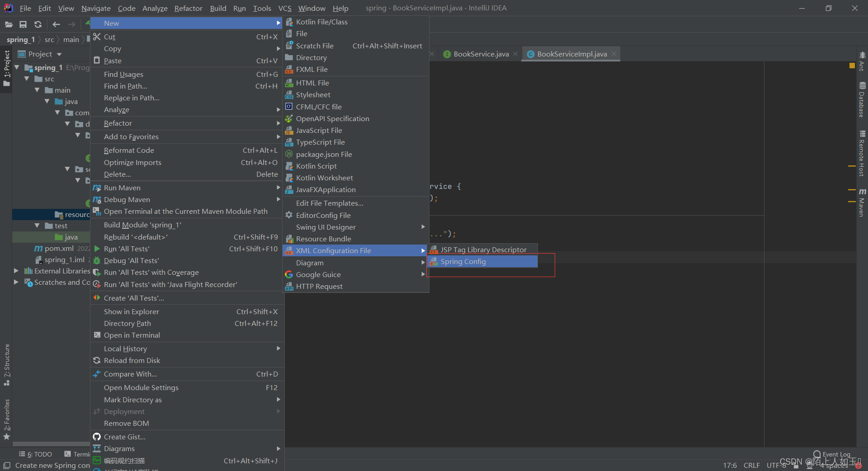
Task: Click Create Gist...
Action: click(x=187, y=437)
